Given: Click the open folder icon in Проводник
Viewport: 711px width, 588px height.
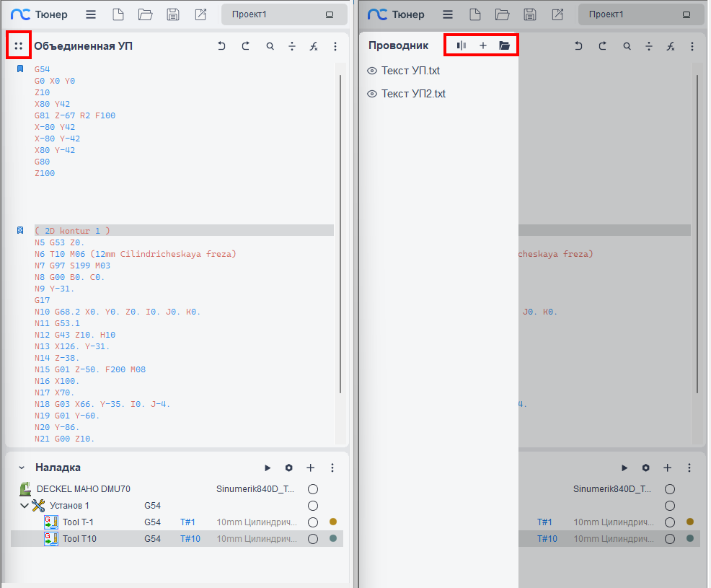Looking at the screenshot, I should [x=505, y=45].
